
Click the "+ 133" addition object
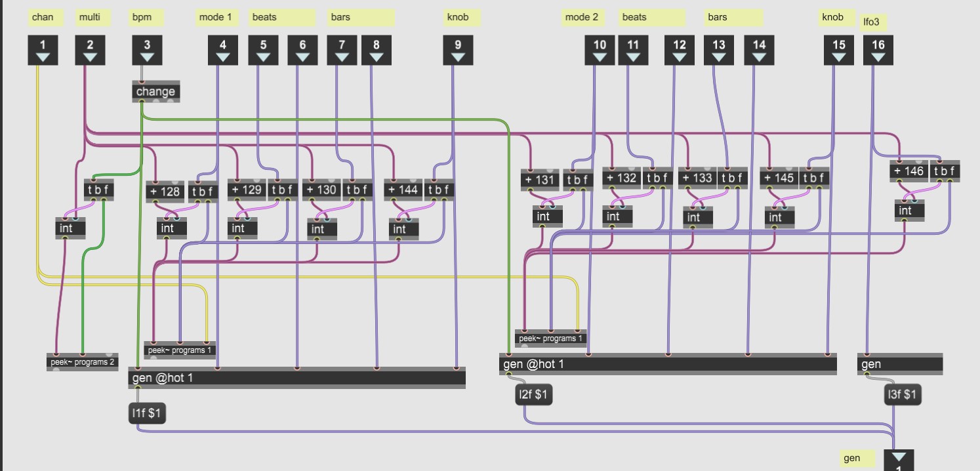(697, 177)
